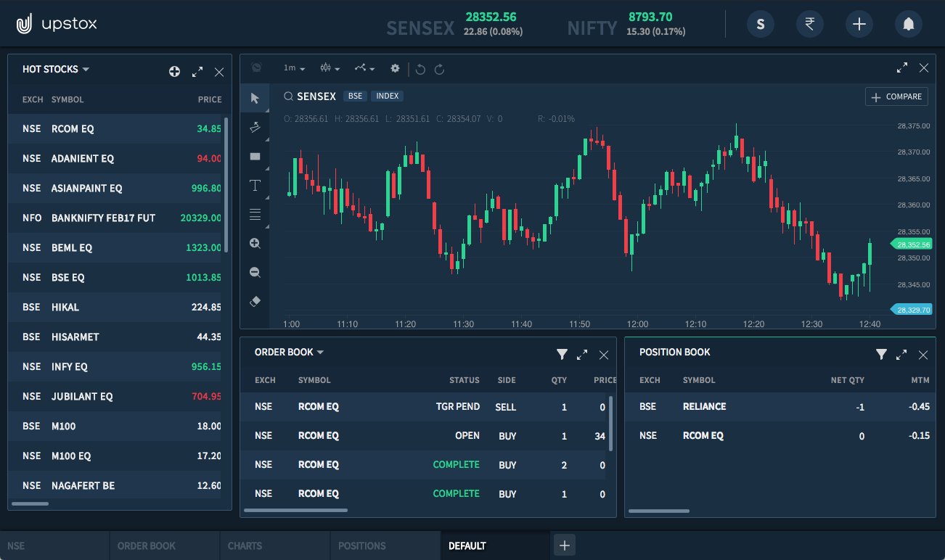Image resolution: width=945 pixels, height=560 pixels.
Task: Click the COMPARE button on the chart
Action: (896, 96)
